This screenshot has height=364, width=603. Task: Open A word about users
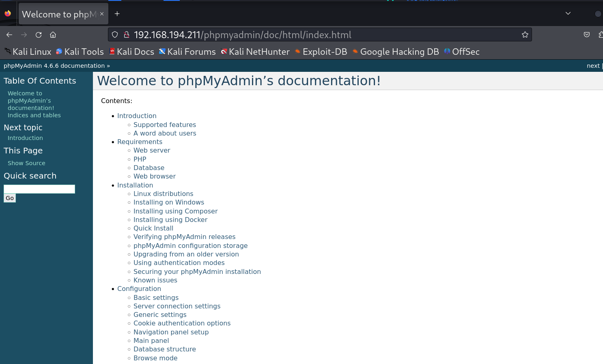coord(165,134)
